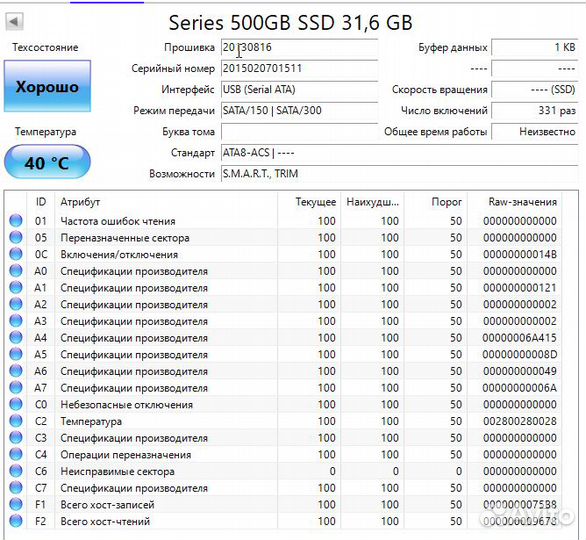Screen dimensions: 586x540
Task: Click the Атрибут column header
Action: [x=166, y=202]
